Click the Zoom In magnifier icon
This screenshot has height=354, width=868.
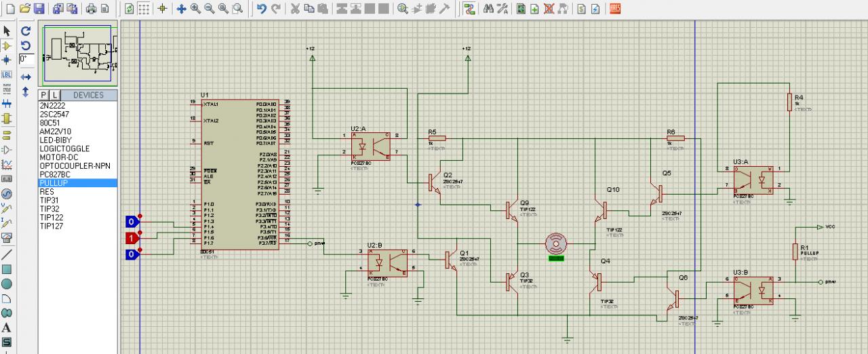tap(195, 9)
